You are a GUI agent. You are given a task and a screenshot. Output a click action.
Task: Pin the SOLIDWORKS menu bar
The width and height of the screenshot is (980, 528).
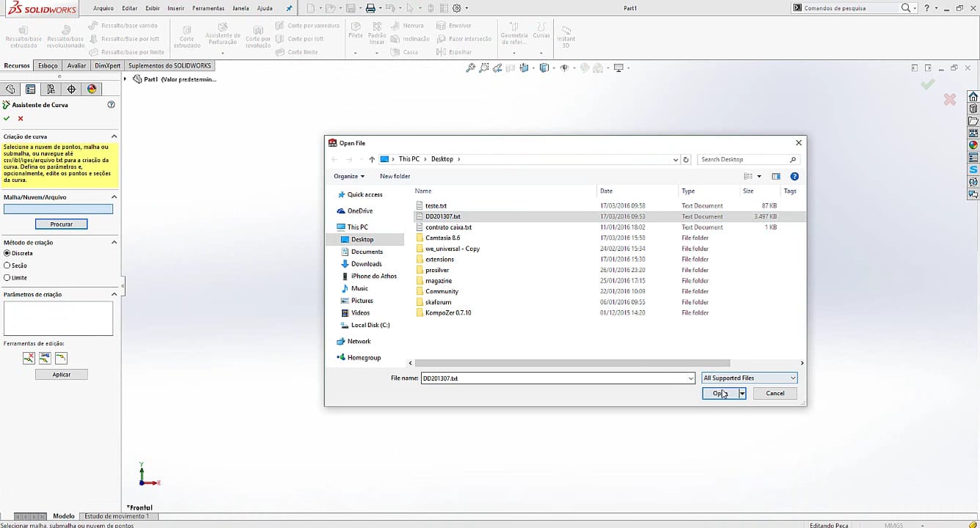[288, 8]
